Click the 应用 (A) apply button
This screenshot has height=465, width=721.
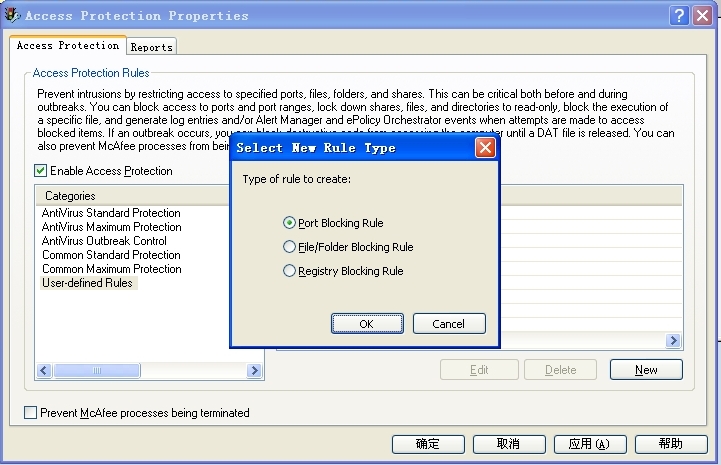click(590, 444)
